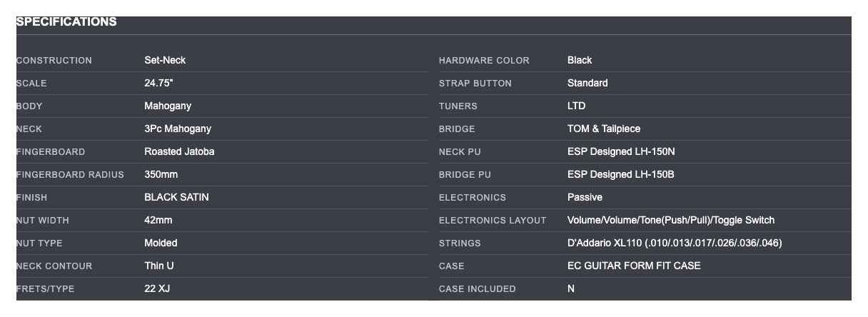Image resolution: width=868 pixels, height=317 pixels.
Task: Select the 24.75" scale value
Action: tap(158, 83)
